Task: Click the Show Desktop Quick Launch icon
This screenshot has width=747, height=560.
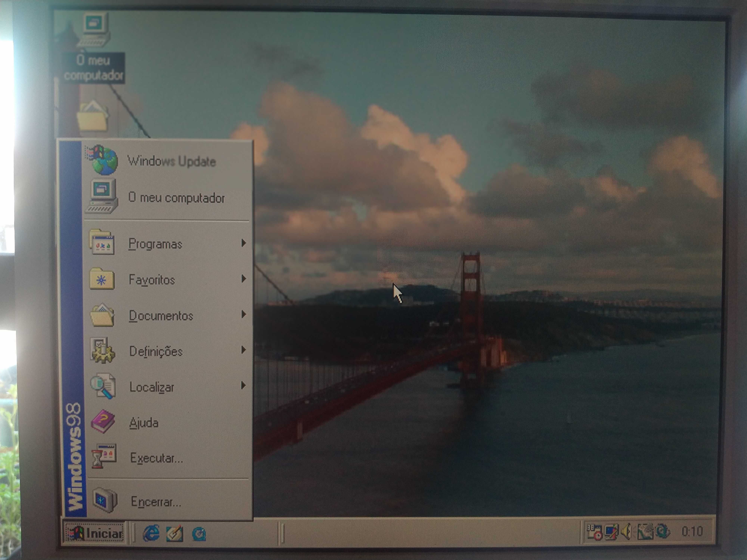Action: click(x=175, y=534)
